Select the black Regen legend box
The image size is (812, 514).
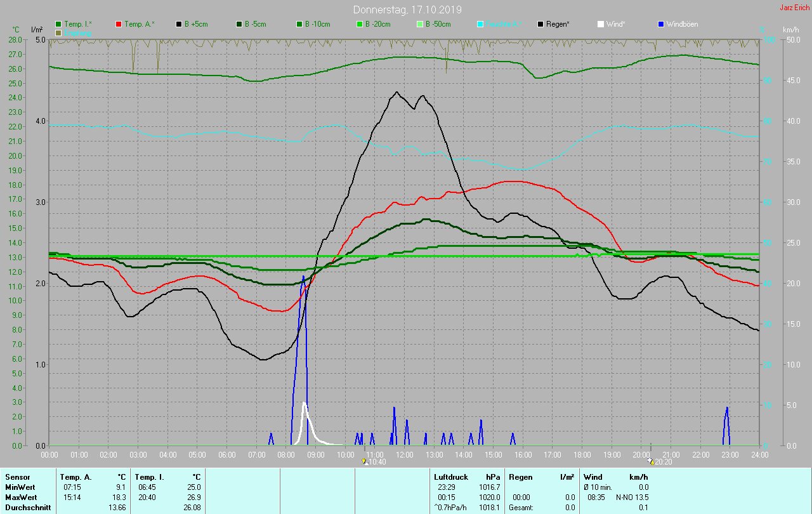[540, 24]
